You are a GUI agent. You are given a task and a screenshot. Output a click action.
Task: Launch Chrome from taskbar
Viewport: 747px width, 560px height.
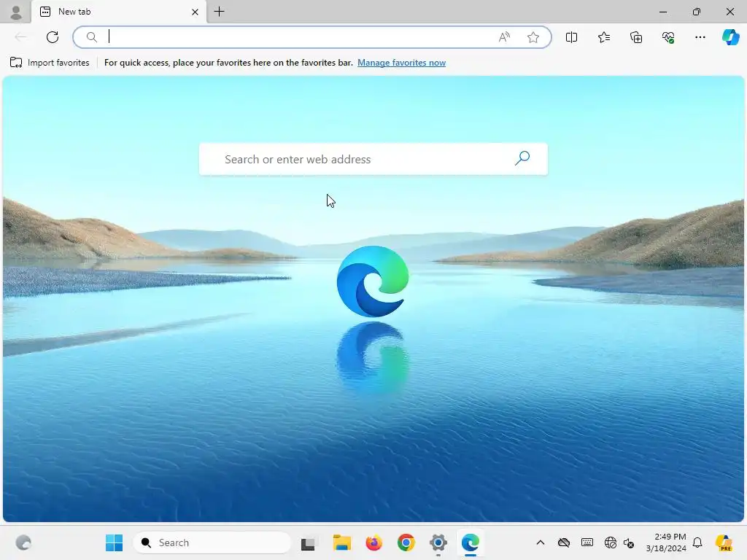point(406,542)
